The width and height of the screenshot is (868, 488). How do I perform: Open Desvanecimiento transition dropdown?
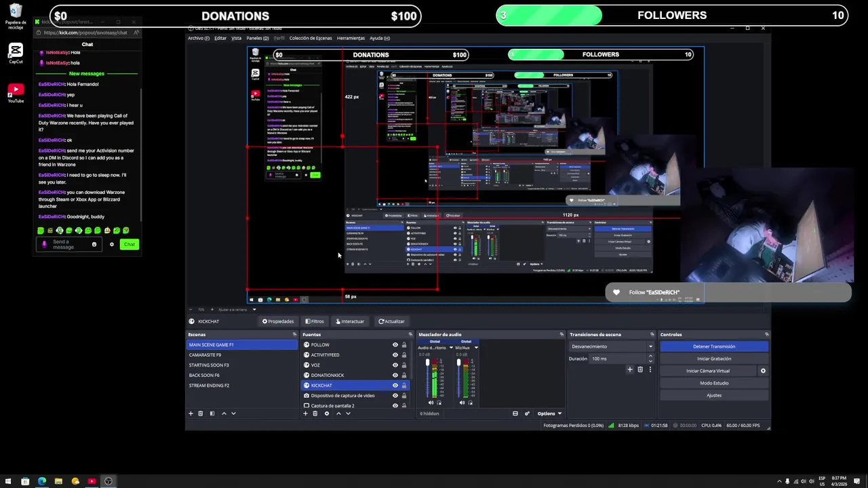(612, 346)
